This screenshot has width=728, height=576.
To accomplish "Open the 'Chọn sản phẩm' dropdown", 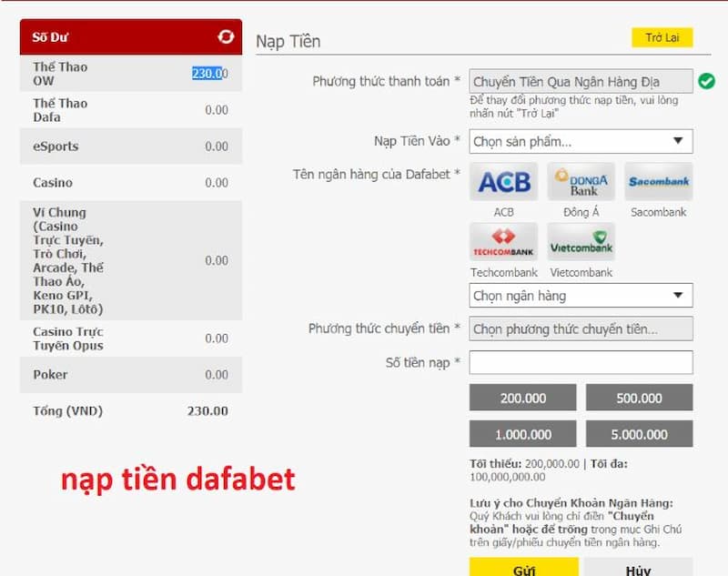I will (581, 142).
